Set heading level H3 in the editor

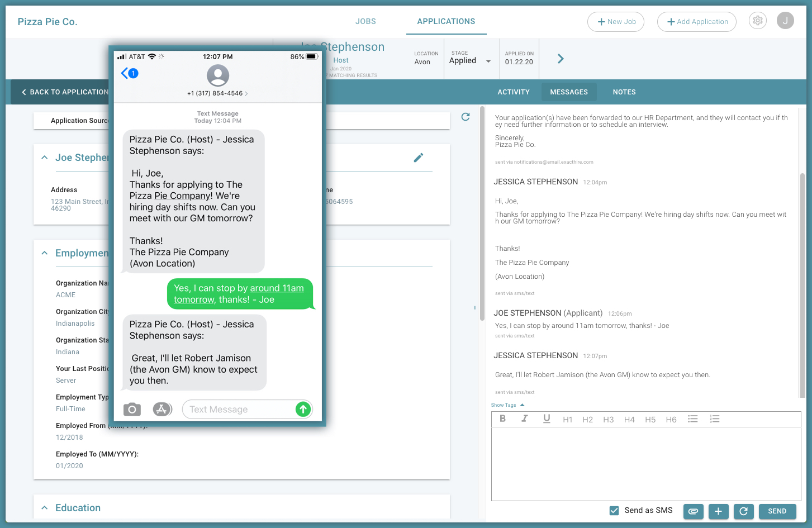[x=609, y=420]
